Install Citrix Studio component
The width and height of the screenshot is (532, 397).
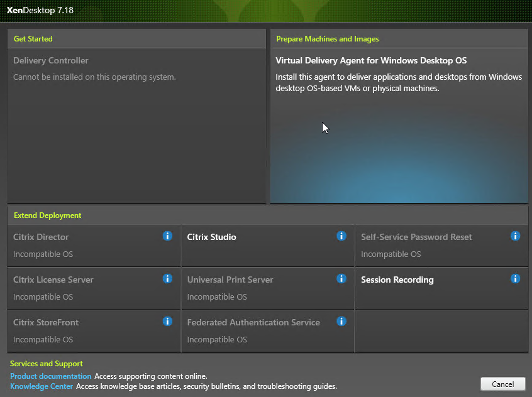268,246
